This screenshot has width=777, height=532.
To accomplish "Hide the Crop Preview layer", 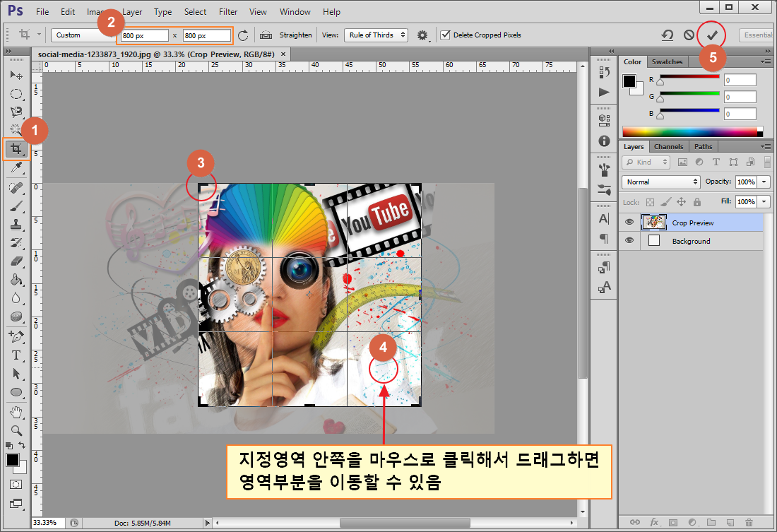I will [629, 222].
